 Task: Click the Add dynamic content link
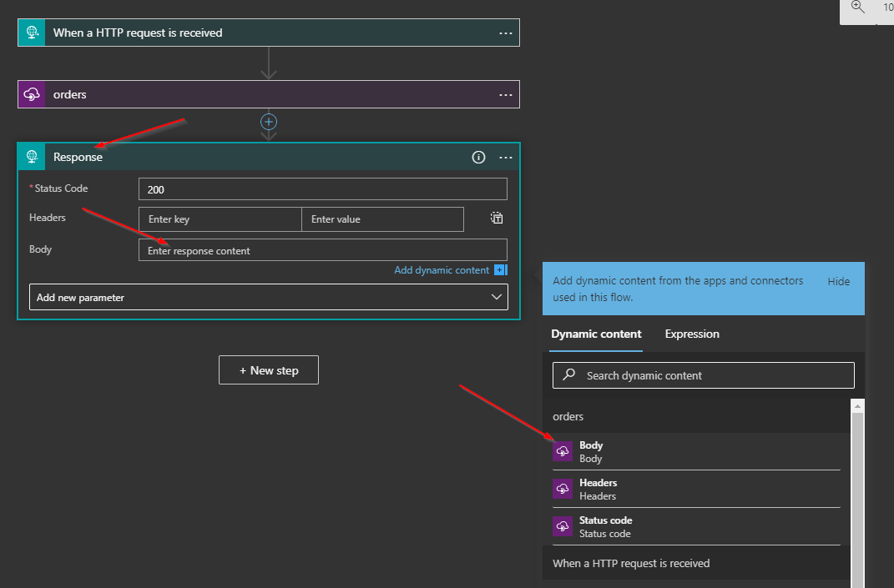442,270
